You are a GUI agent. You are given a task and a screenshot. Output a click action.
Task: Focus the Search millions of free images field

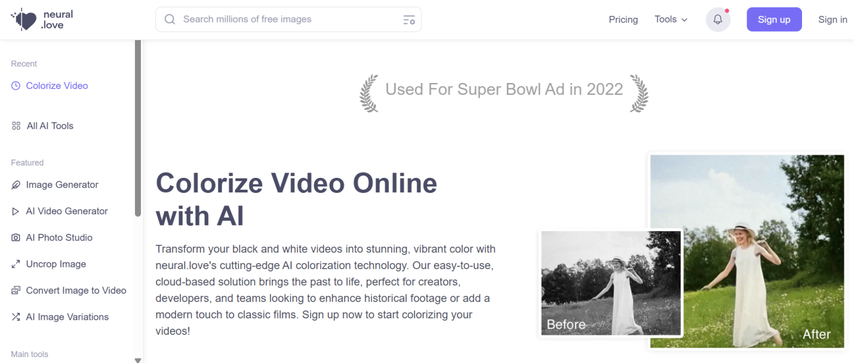tap(288, 20)
